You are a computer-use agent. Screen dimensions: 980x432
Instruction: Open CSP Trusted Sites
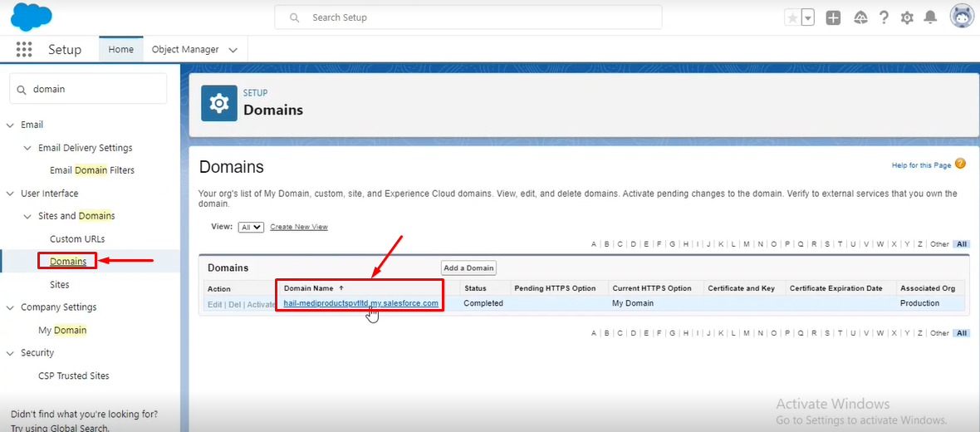[x=74, y=376]
